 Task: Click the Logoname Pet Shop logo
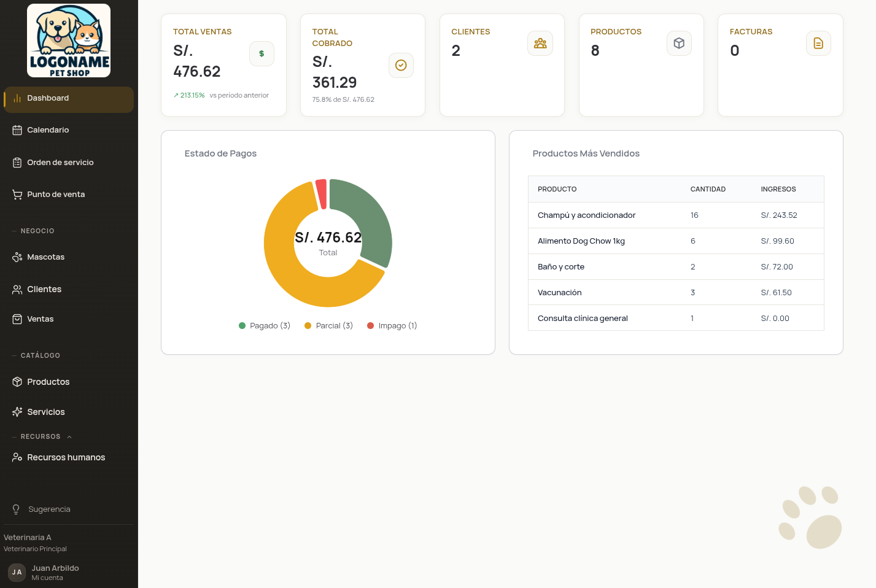tap(69, 41)
